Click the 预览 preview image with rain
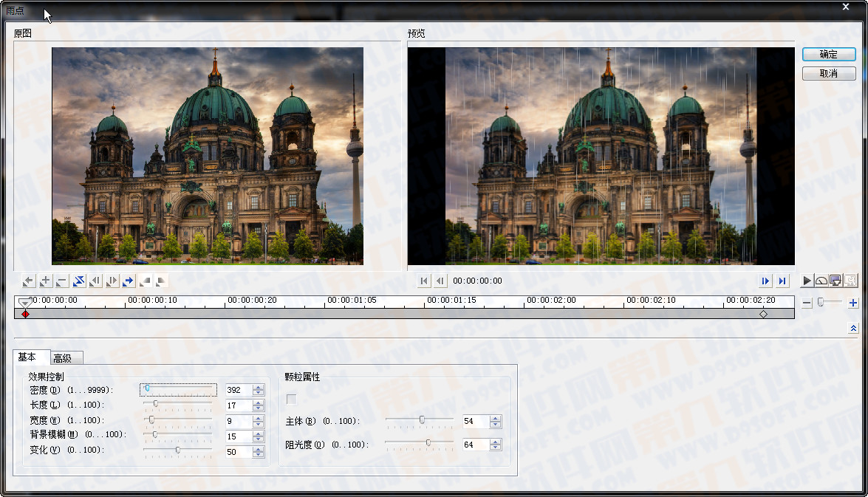 point(601,156)
